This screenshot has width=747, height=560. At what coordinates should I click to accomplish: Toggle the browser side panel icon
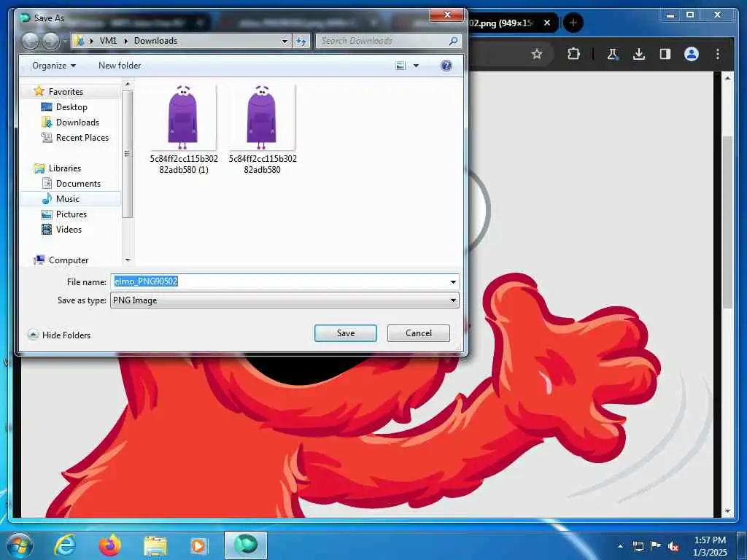665,54
